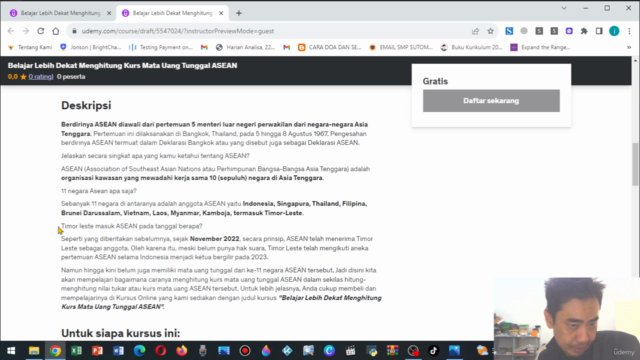The width and height of the screenshot is (640, 360).
Task: Click the 0 rating link
Action: 40,77
